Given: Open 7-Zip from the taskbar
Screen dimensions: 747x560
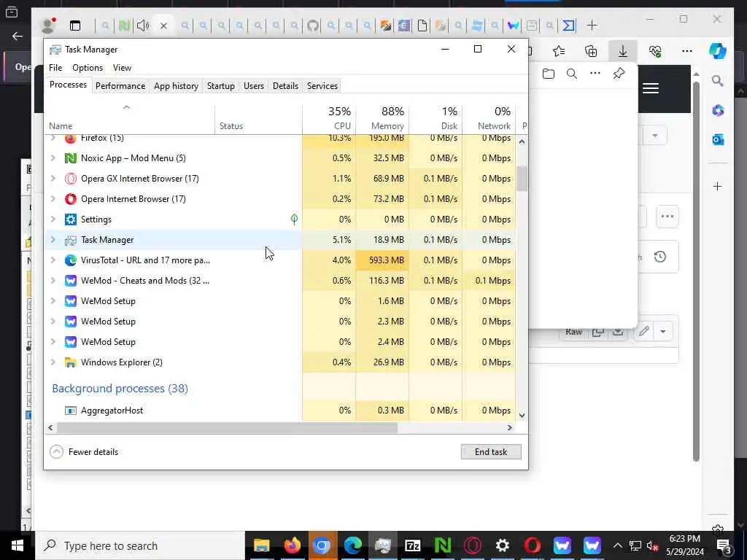Looking at the screenshot, I should pos(412,545).
